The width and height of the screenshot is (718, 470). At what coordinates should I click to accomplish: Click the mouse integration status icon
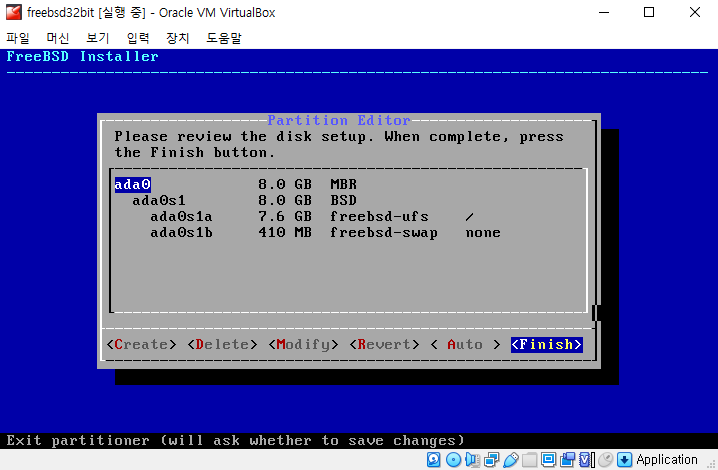click(x=605, y=459)
